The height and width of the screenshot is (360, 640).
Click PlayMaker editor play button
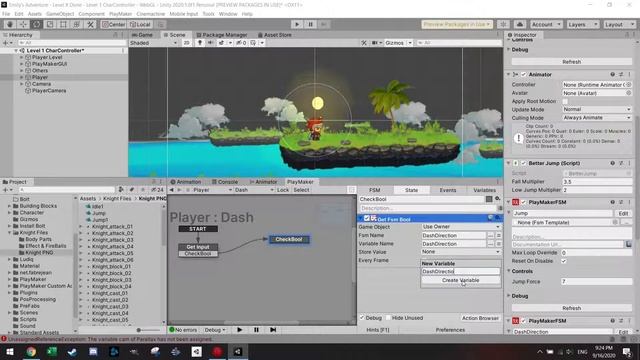[240, 330]
